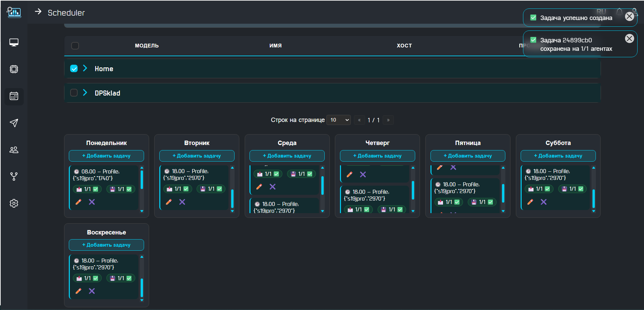644x310 pixels.
Task: Select the calendar Scheduler sidebar icon
Action: [14, 96]
